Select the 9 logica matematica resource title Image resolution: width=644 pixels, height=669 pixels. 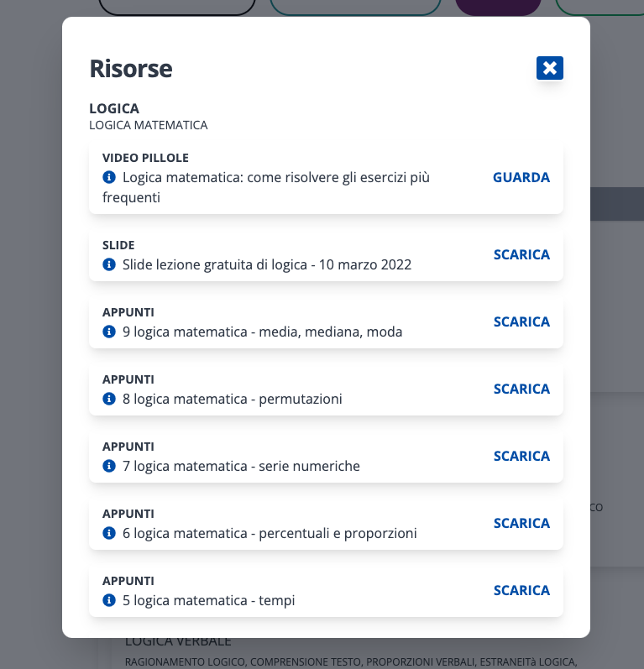coord(262,332)
